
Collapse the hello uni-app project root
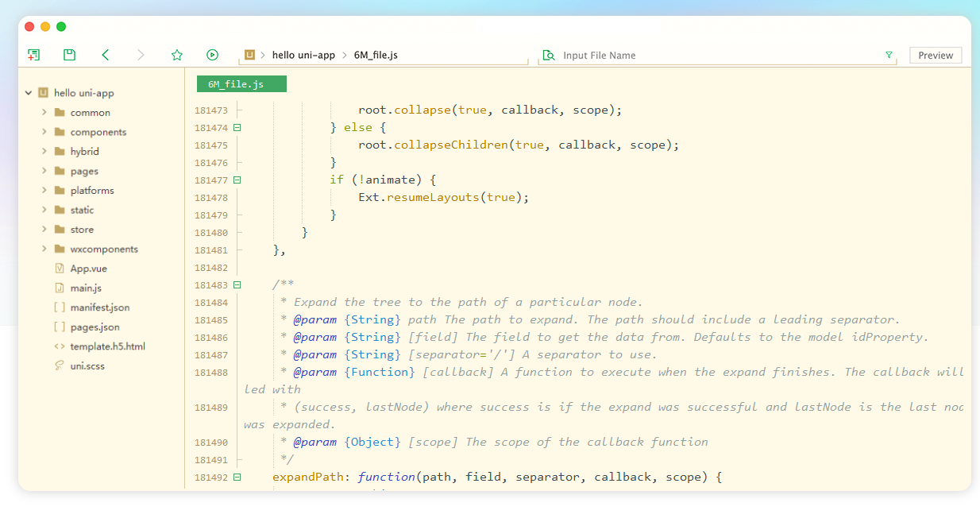tap(29, 93)
